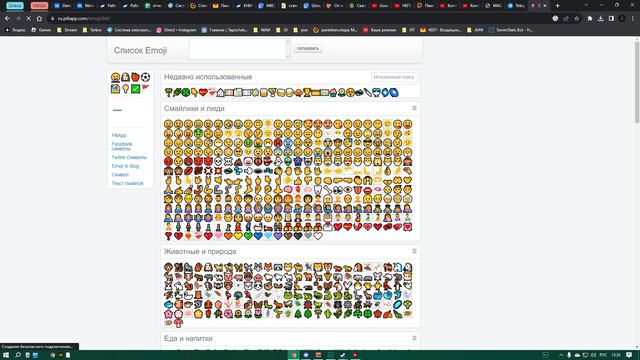
Task: Open symbols category via green checkmark sidebar icon
Action: pos(136,88)
